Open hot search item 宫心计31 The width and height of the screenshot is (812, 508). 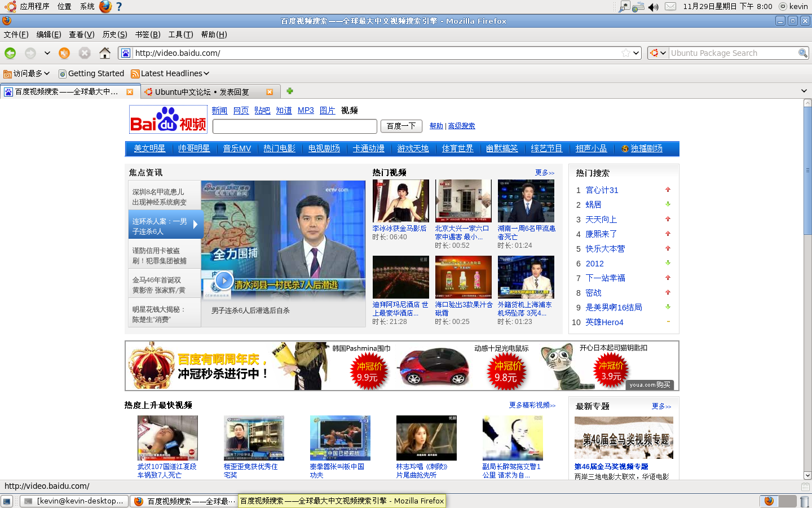[602, 190]
